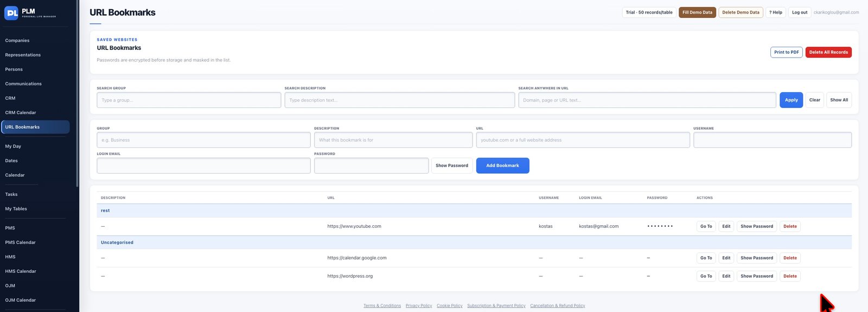Delete the calendar.google.com bookmark

coord(790,258)
